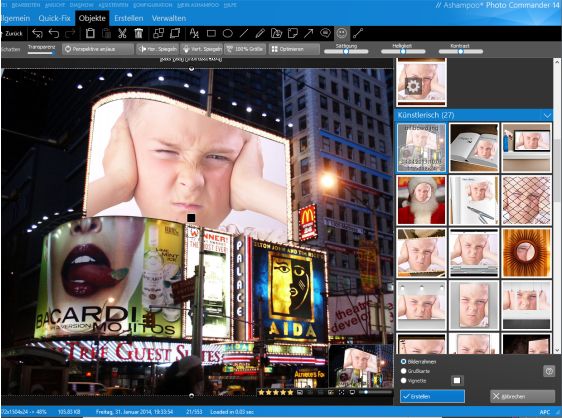Confirm with the blue Erstellen button

pos(432,396)
